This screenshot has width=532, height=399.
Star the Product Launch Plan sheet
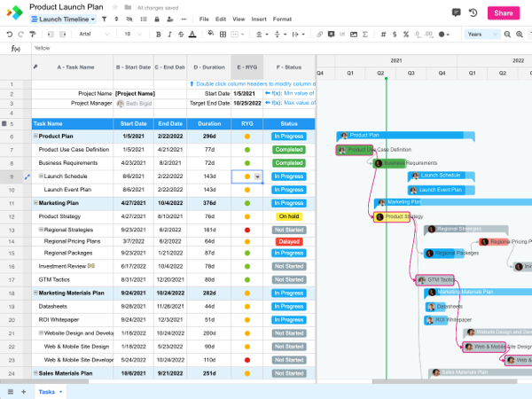point(116,7)
